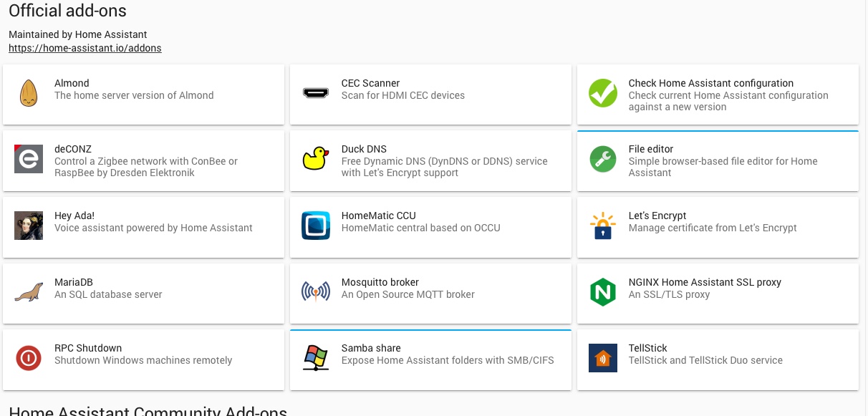Screen dimensions: 868x416
Task: Click 'Simple browser-based file editor' description
Action: click(723, 167)
